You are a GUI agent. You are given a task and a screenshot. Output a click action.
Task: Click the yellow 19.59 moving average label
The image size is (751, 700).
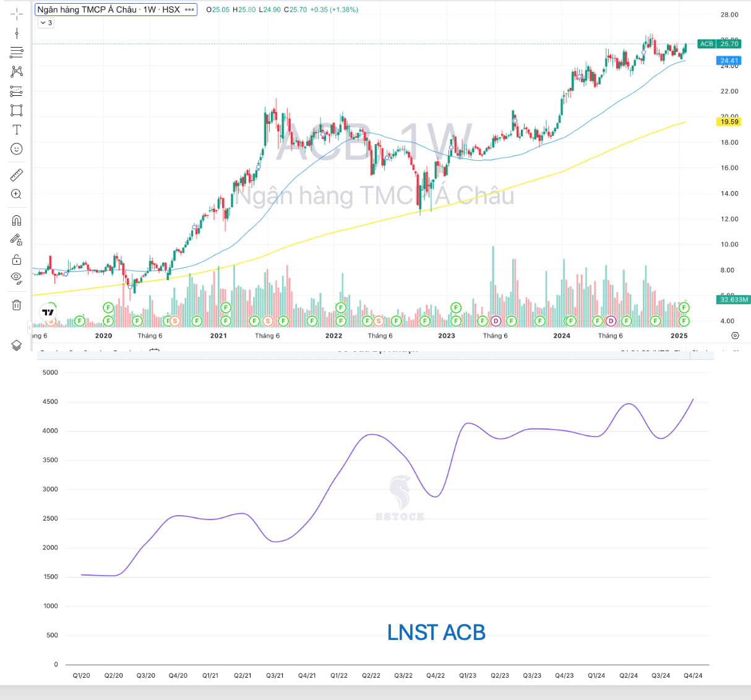[x=729, y=122]
